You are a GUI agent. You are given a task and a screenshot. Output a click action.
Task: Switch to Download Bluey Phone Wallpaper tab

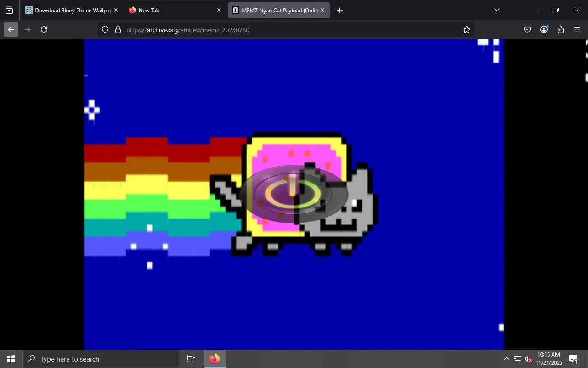coord(72,10)
